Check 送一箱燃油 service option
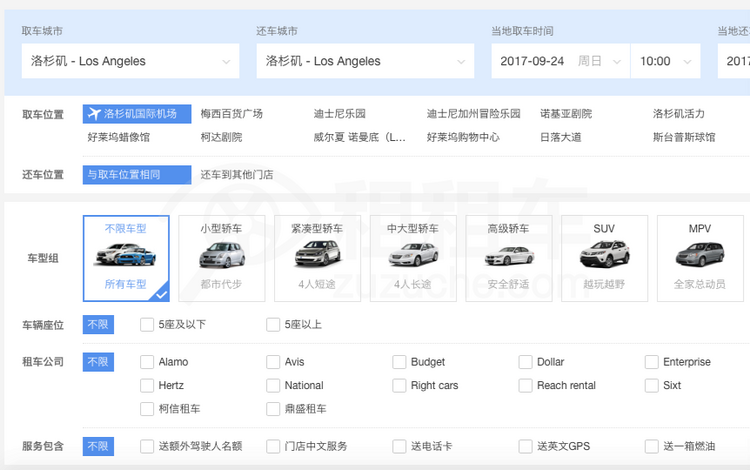Image resolution: width=750 pixels, height=470 pixels. [652, 447]
